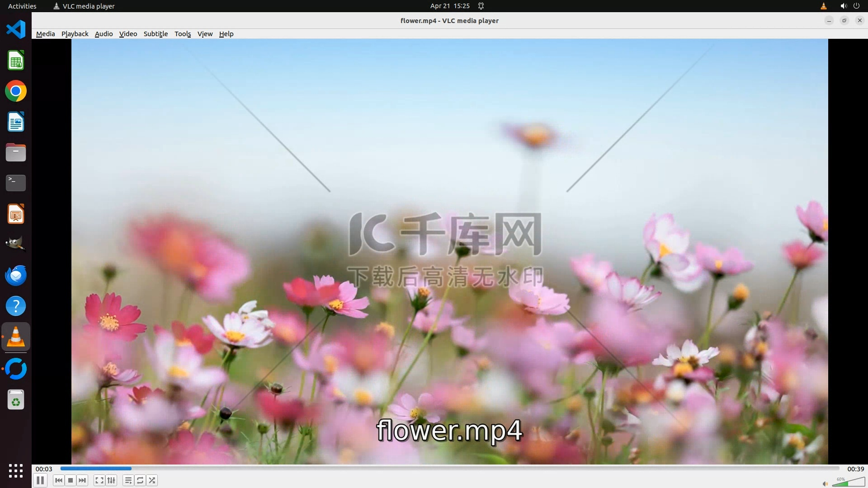Expand the Subtitle menu
Viewport: 868px width, 488px height.
pos(156,34)
